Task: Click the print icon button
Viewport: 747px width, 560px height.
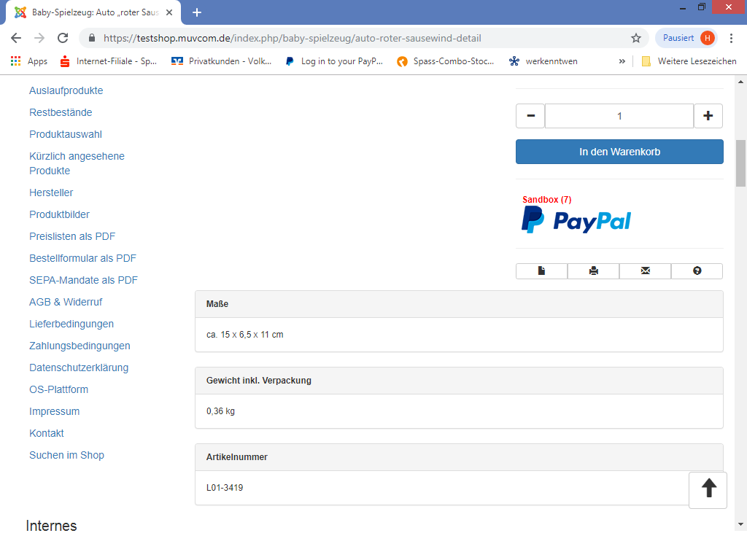Action: point(593,271)
